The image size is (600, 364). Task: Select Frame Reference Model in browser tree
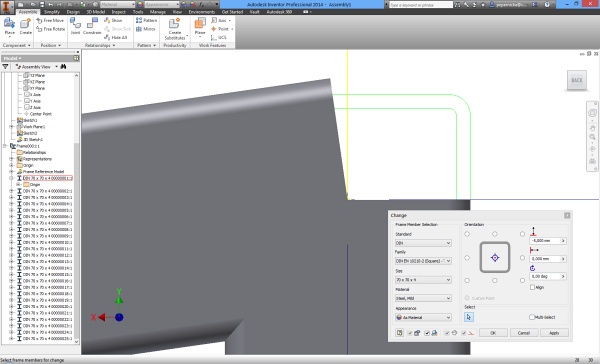point(43,171)
